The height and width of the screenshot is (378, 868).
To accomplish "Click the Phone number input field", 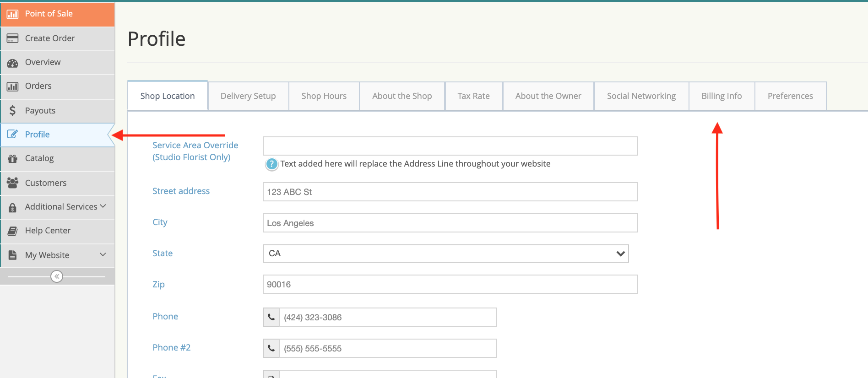I will [388, 317].
